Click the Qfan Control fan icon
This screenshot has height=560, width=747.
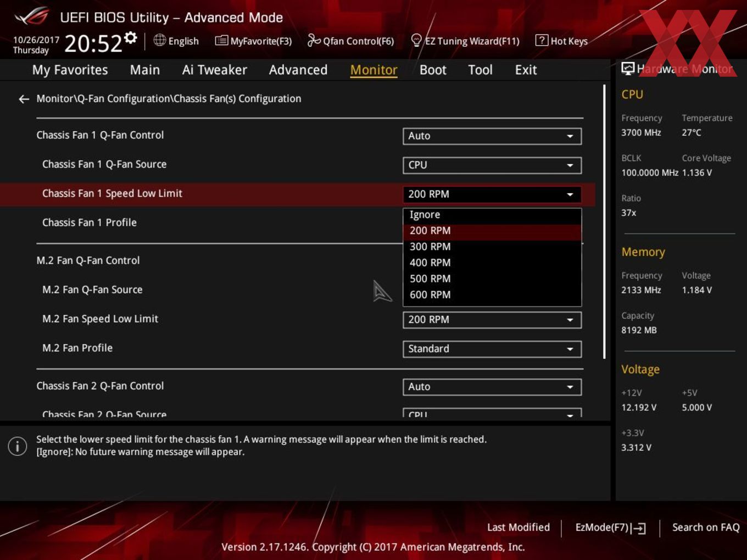click(x=314, y=40)
